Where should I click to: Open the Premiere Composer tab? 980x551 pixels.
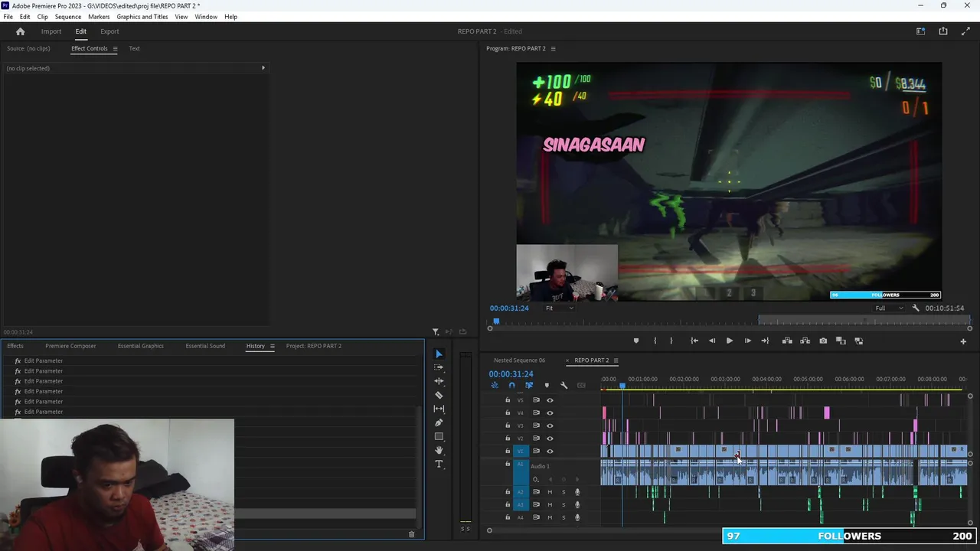[x=70, y=346]
